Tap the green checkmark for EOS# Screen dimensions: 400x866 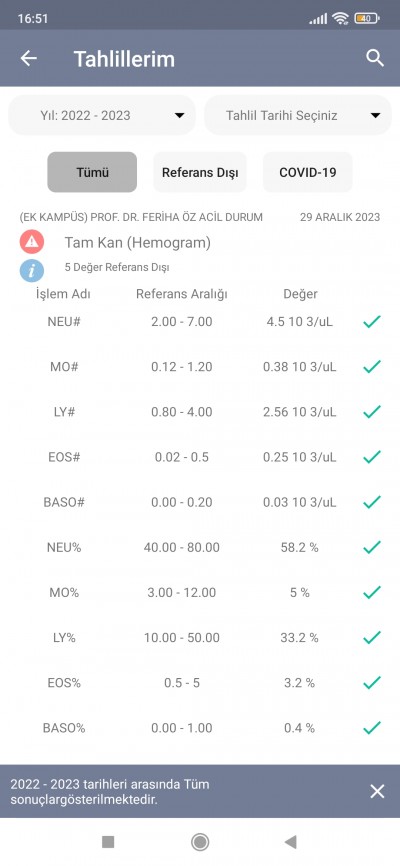(x=372, y=457)
